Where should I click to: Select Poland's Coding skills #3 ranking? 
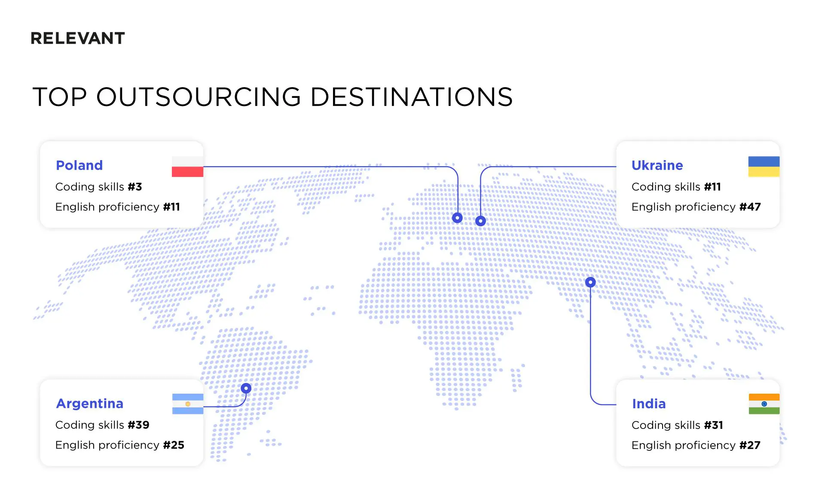tap(99, 187)
